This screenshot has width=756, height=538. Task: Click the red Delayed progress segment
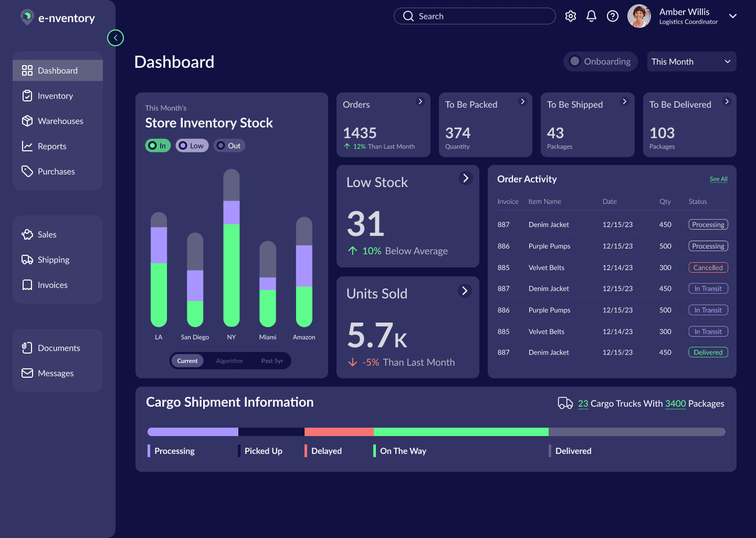click(339, 432)
